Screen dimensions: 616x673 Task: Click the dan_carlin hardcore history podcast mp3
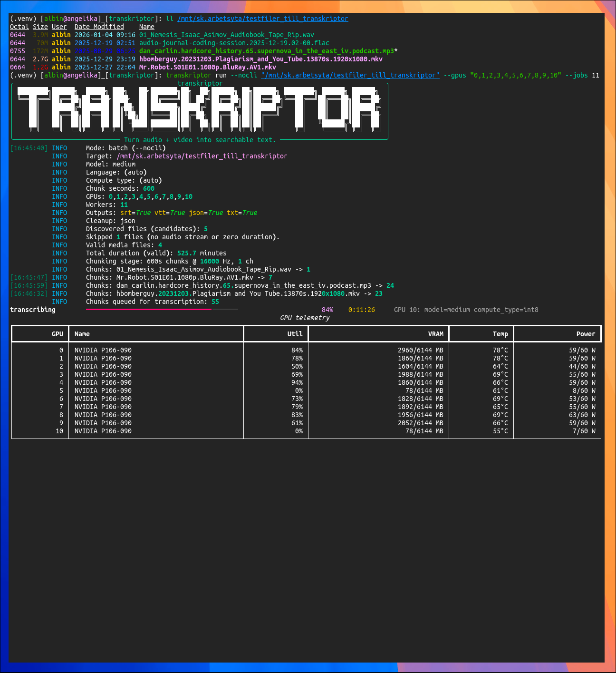[266, 51]
